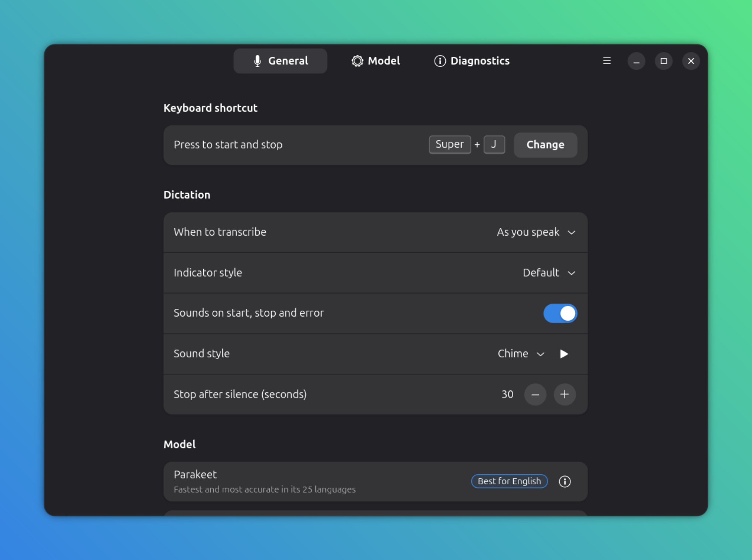Decrease the stop after silence seconds
The height and width of the screenshot is (560, 752).
tap(535, 394)
